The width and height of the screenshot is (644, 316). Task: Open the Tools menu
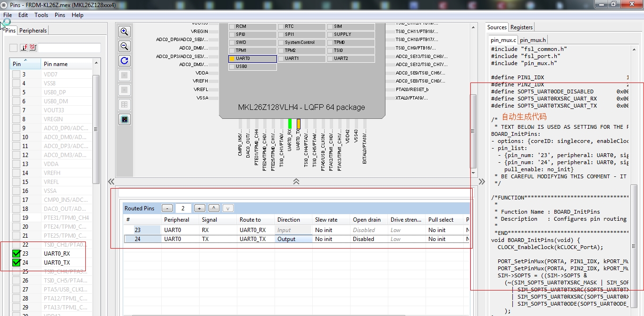[x=42, y=15]
